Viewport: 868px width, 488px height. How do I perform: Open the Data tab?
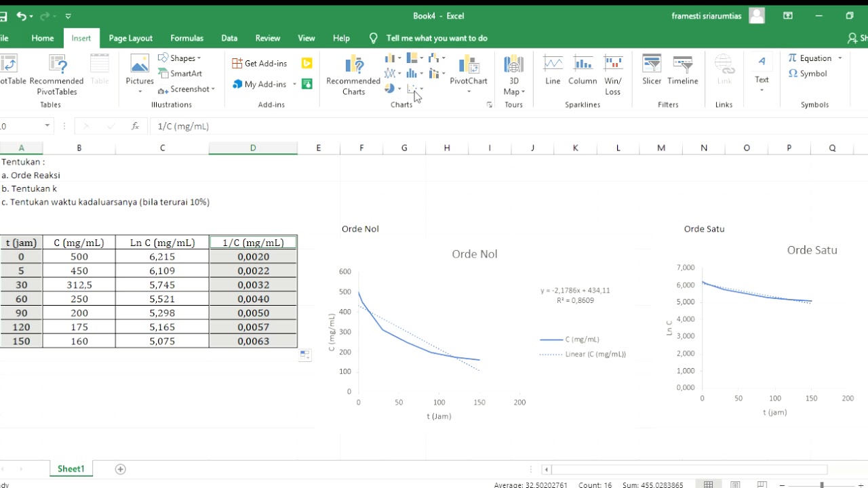(229, 38)
